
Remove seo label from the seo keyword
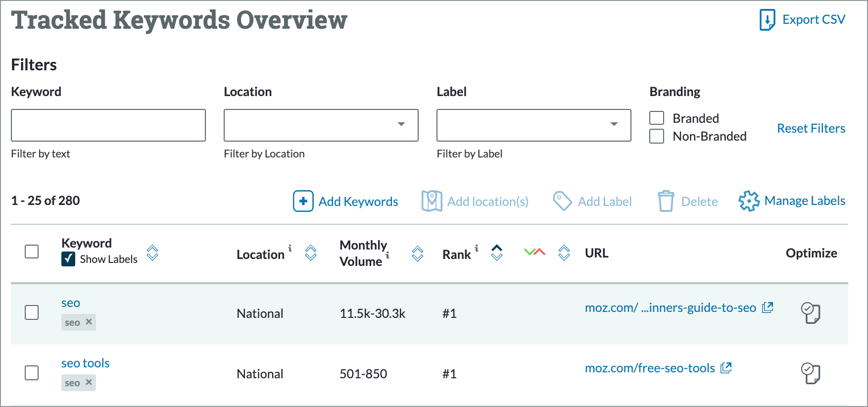tap(89, 322)
